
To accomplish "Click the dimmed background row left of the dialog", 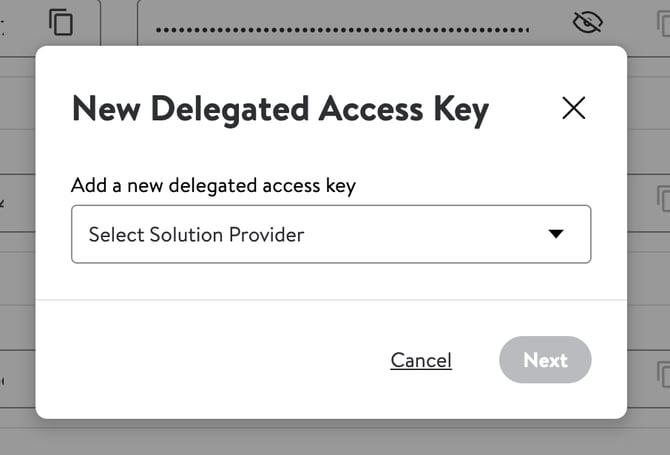I will tap(16, 260).
